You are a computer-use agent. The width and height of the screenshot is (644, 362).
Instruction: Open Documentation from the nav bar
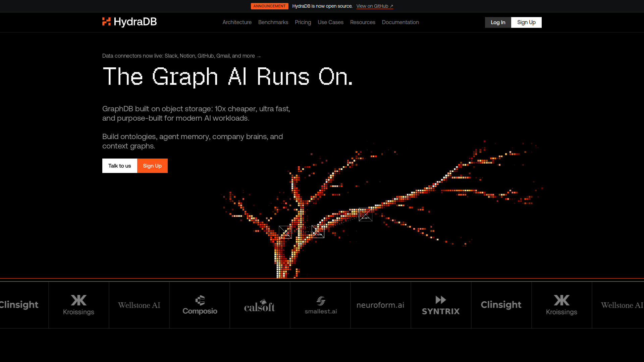click(x=400, y=22)
